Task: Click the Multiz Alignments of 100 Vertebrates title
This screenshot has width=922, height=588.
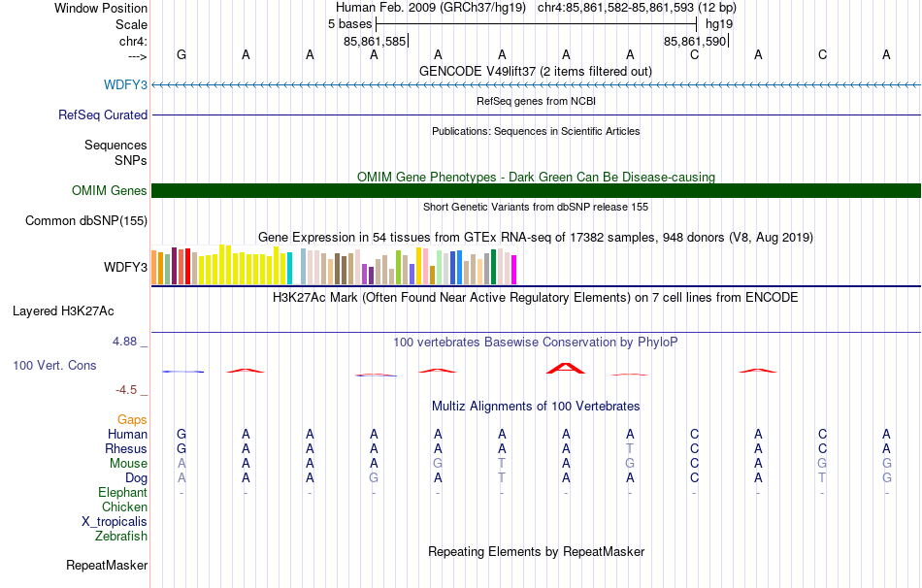Action: click(x=536, y=406)
